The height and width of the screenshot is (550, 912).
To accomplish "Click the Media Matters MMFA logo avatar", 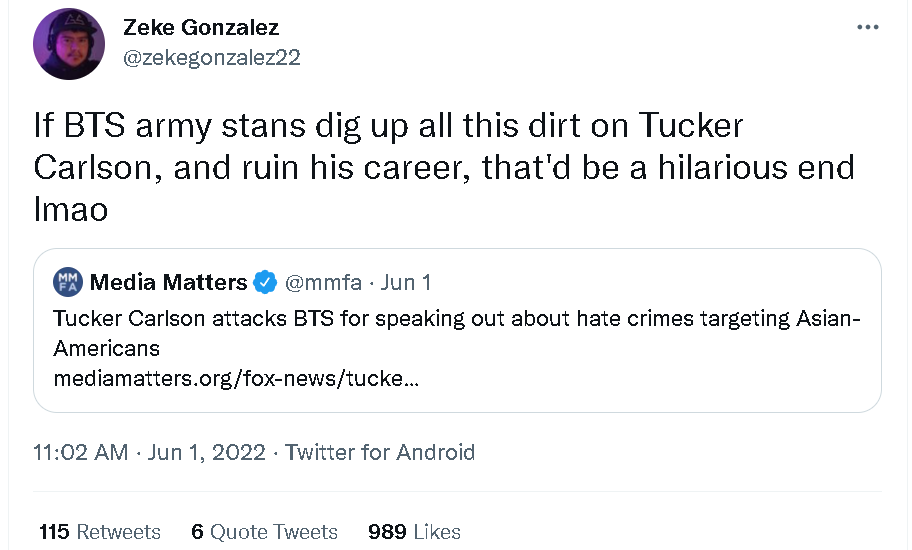I will click(x=68, y=282).
